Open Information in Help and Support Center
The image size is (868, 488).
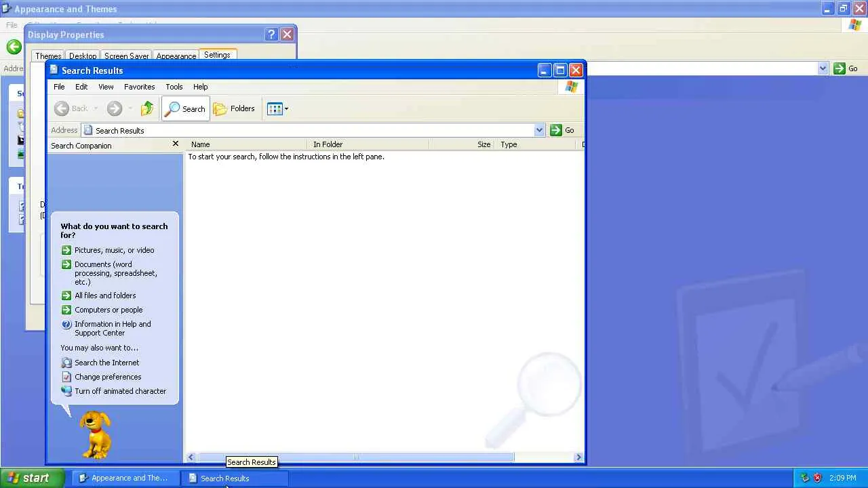click(x=113, y=328)
